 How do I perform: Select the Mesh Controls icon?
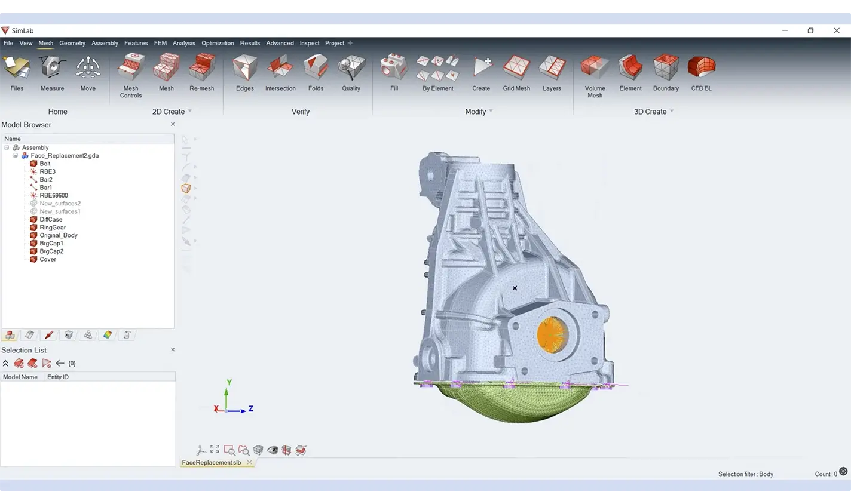pyautogui.click(x=130, y=75)
